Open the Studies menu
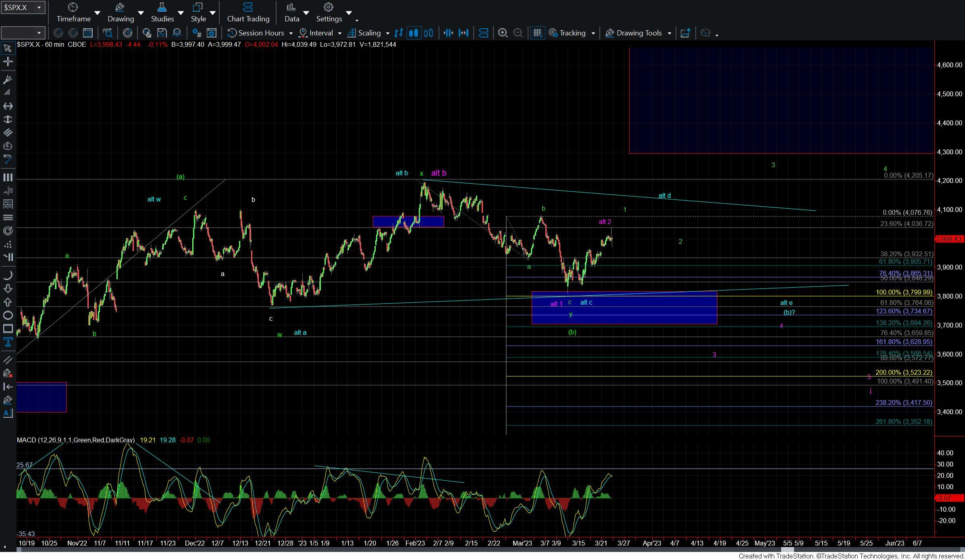The height and width of the screenshot is (560, 965). click(162, 13)
